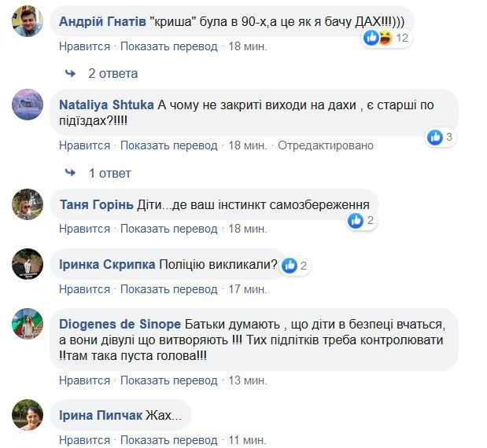Show translation for Таня Горінь's comment
This screenshot has height=448, width=487.
pos(169,229)
